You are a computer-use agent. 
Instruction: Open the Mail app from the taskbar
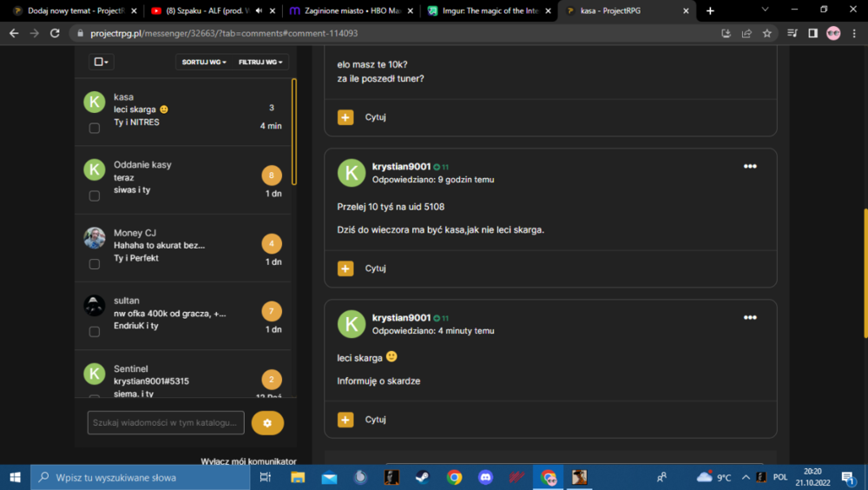tap(329, 477)
